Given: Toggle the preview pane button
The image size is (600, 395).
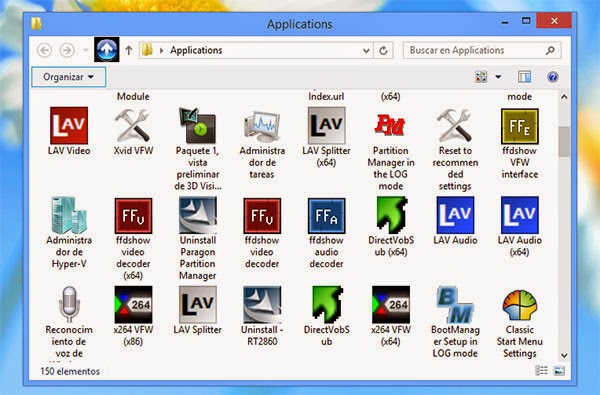Looking at the screenshot, I should (524, 77).
